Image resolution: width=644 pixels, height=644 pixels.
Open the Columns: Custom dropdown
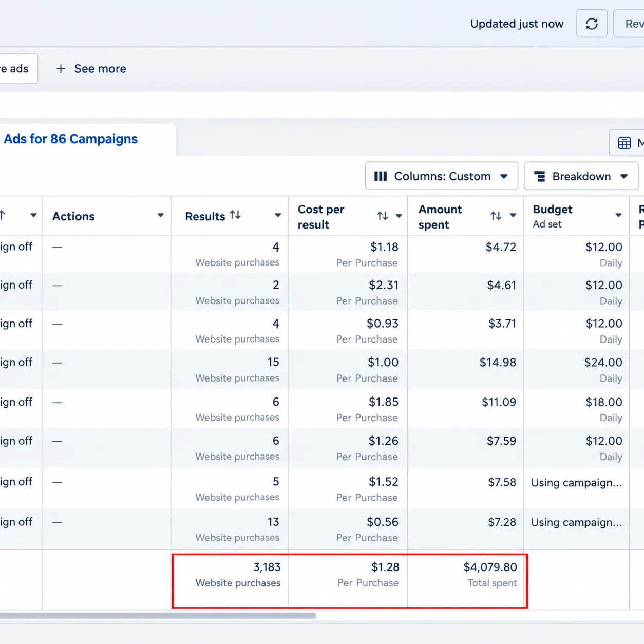441,176
